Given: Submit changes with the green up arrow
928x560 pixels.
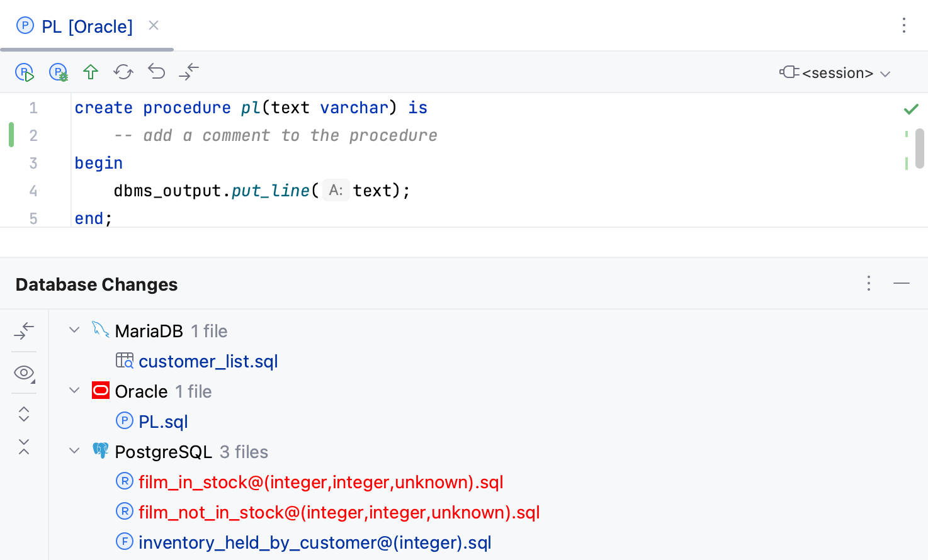Looking at the screenshot, I should coord(90,72).
